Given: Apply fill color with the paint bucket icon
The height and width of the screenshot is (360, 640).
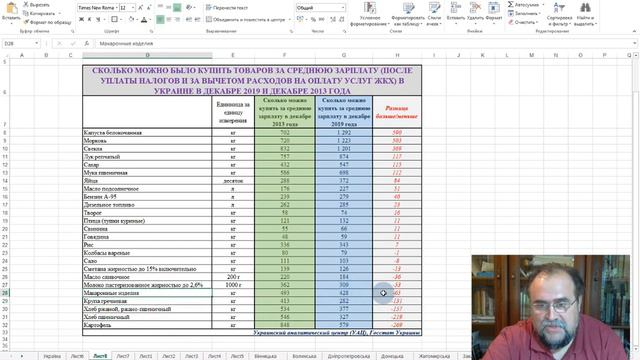Looking at the screenshot, I should (131, 19).
